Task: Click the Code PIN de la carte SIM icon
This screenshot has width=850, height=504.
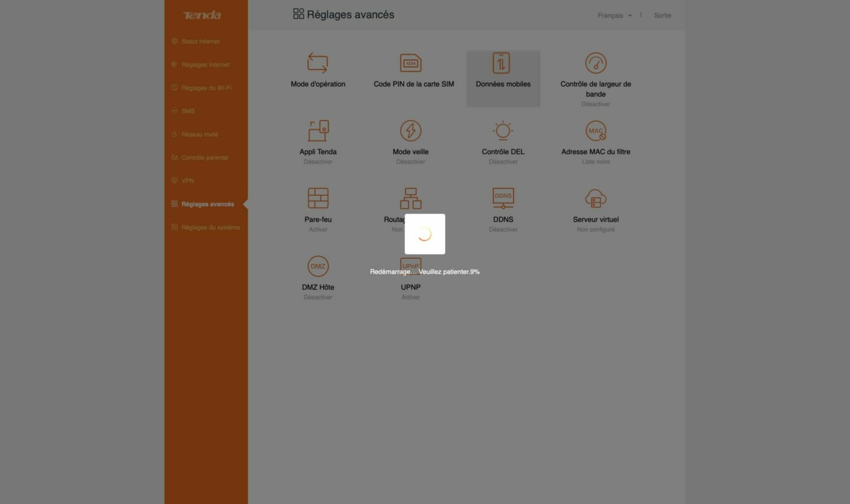Action: coord(410,63)
